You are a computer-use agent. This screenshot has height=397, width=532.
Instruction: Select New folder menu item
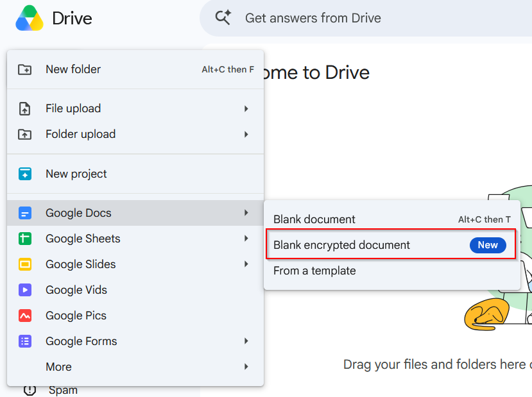[x=135, y=69]
